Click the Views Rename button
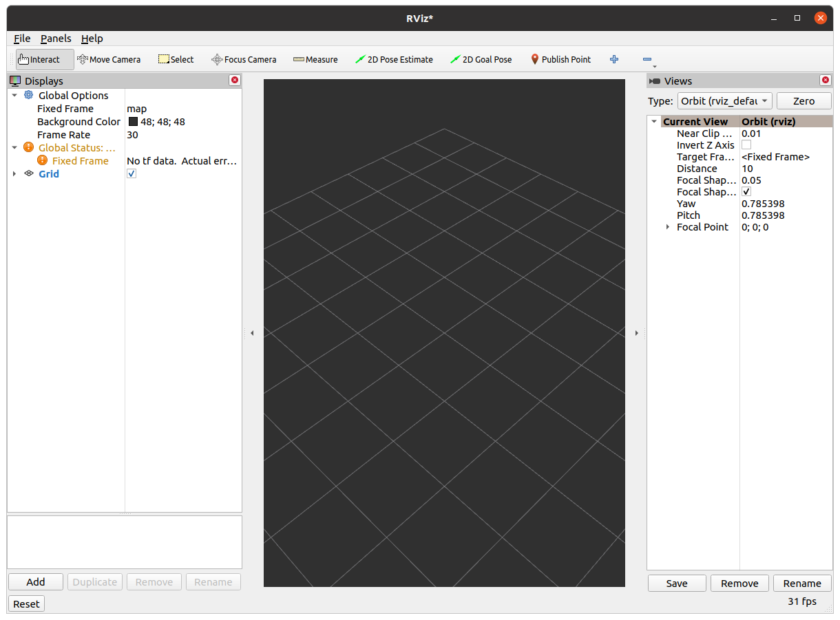 [x=802, y=584]
